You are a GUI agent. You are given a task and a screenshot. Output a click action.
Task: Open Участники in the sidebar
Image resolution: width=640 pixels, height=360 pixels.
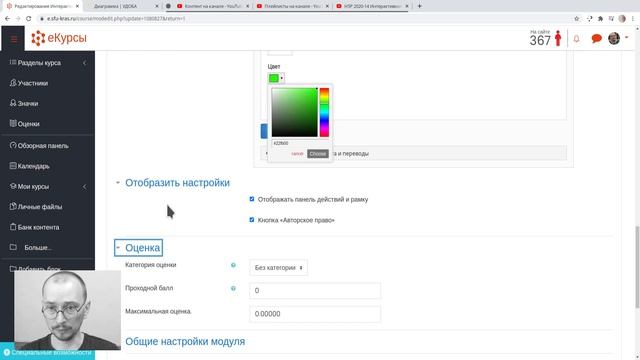coord(33,83)
